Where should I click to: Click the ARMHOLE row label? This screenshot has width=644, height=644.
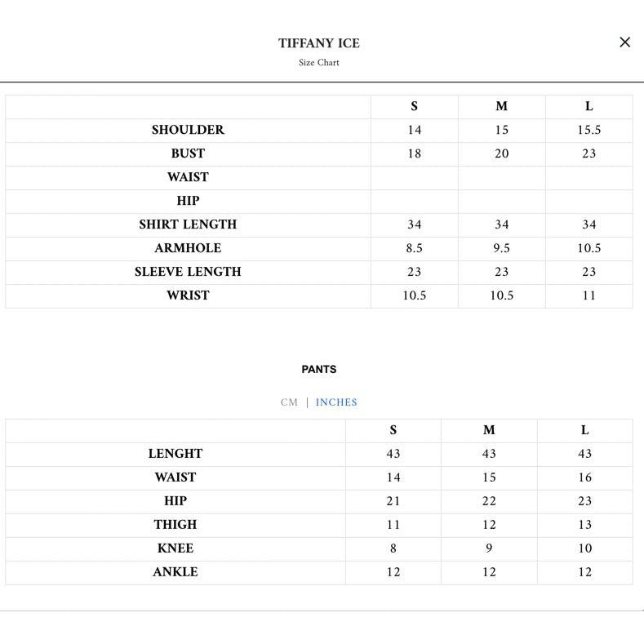coord(188,248)
